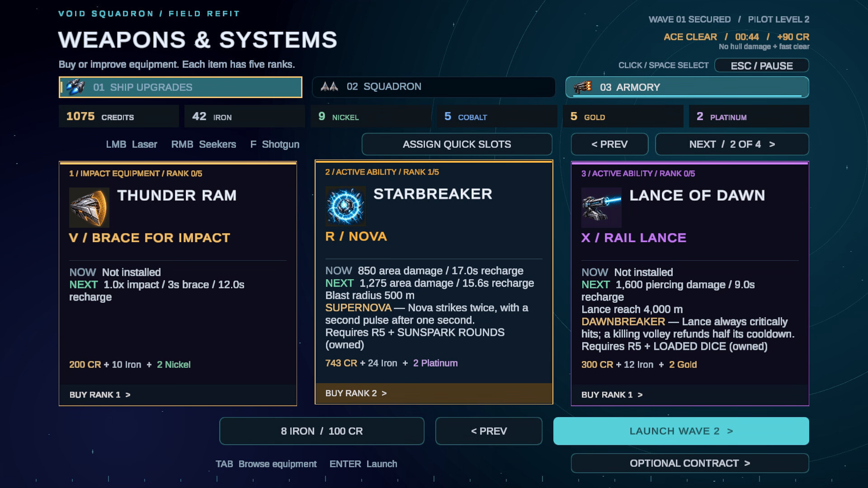Click the 5 Gold resource counter
The height and width of the screenshot is (488, 868).
623,117
